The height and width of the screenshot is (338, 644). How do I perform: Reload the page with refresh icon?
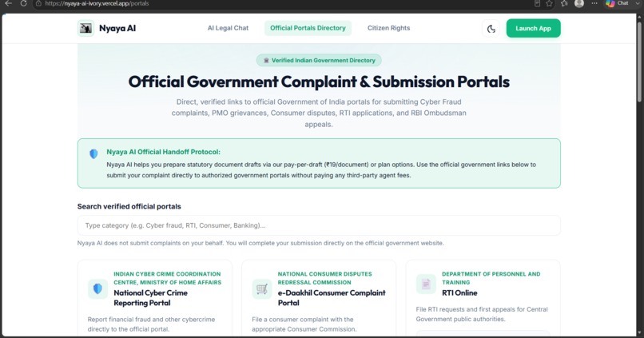click(23, 3)
